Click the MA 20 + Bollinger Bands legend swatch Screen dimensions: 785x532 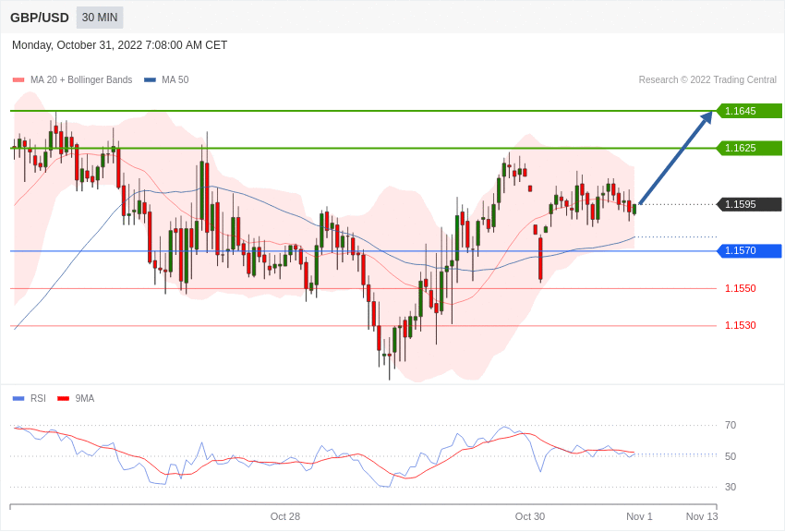tap(18, 80)
